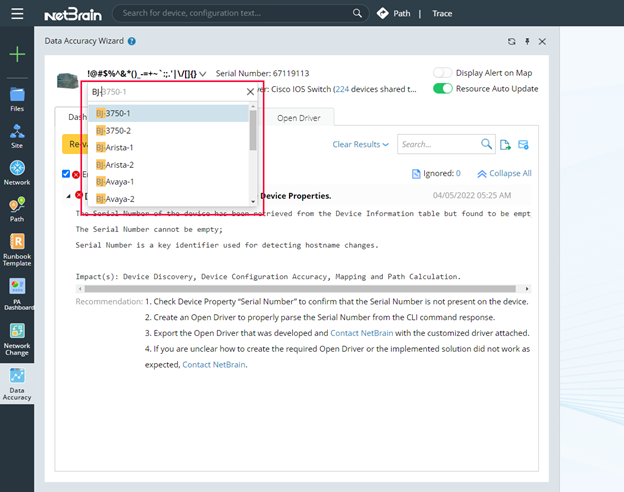Viewport: 624px width, 492px height.
Task: Click device list scroll down arrow
Action: pos(253,201)
